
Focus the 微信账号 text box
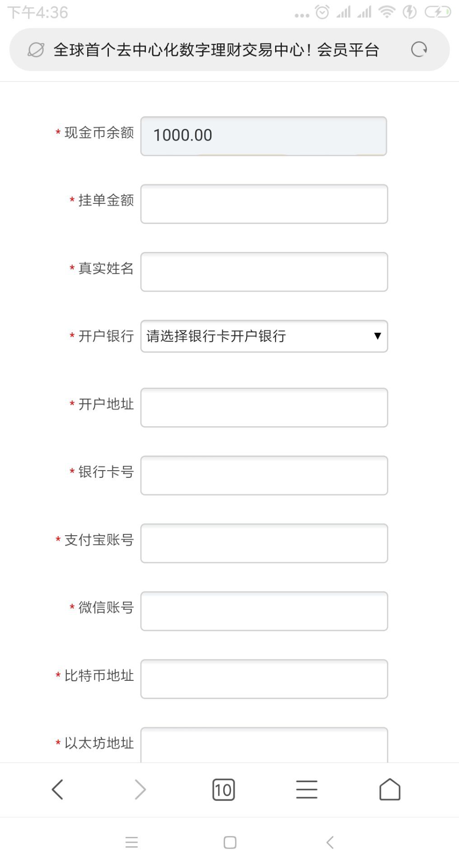pyautogui.click(x=264, y=611)
